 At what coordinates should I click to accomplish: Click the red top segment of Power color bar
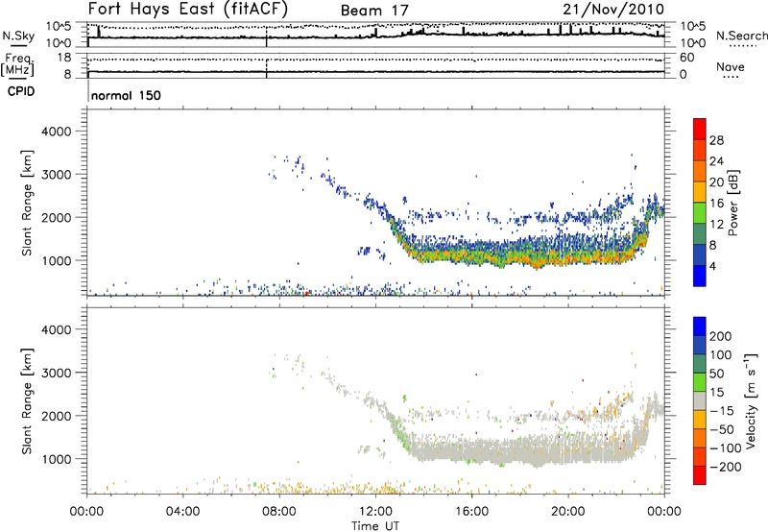pyautogui.click(x=700, y=130)
